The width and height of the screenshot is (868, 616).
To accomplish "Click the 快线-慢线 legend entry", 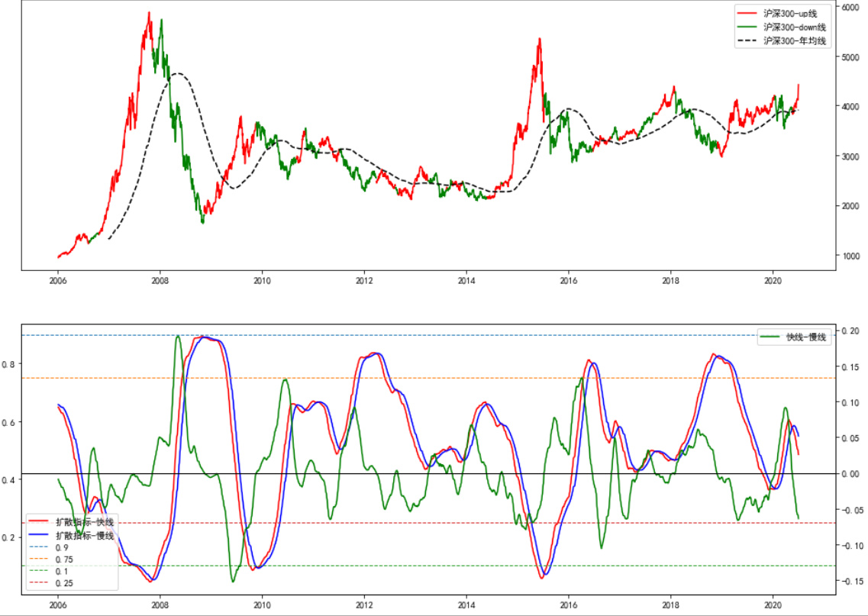I will [x=806, y=337].
